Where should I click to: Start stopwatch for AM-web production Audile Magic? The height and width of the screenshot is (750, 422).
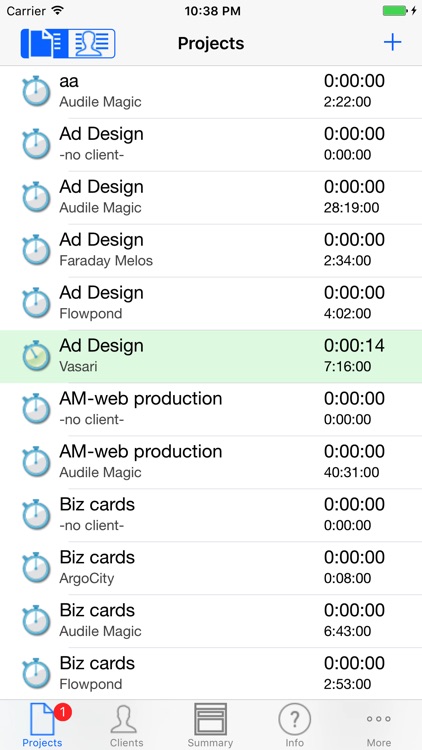pyautogui.click(x=36, y=462)
